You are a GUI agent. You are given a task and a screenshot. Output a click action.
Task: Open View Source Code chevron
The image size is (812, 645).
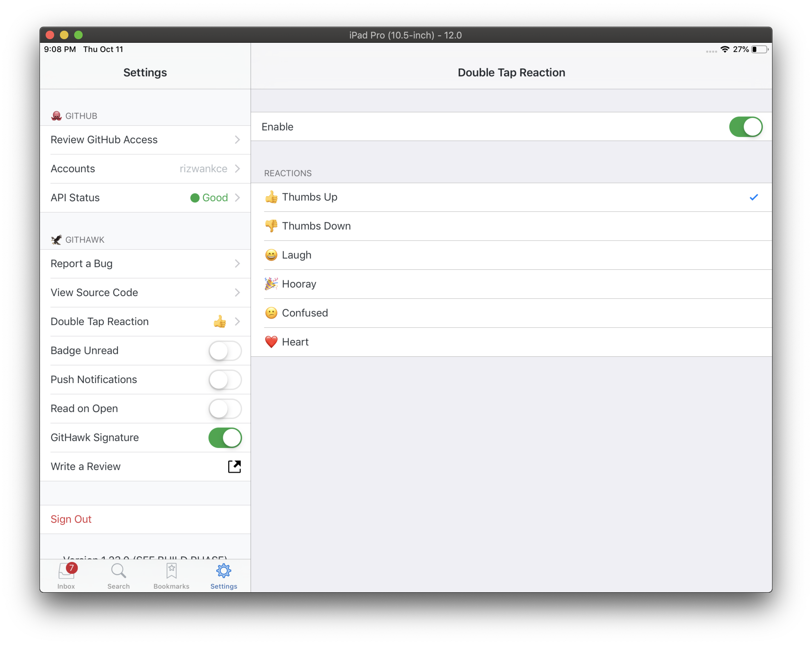point(237,293)
